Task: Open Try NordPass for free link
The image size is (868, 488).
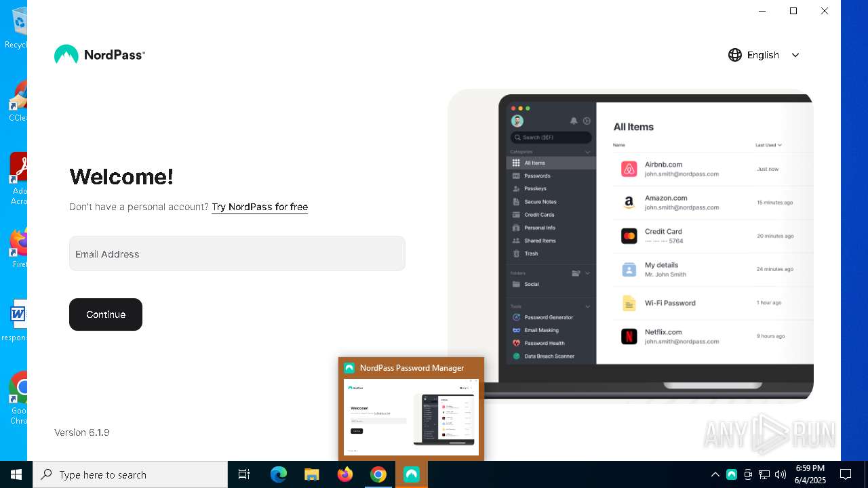Action: coord(260,207)
